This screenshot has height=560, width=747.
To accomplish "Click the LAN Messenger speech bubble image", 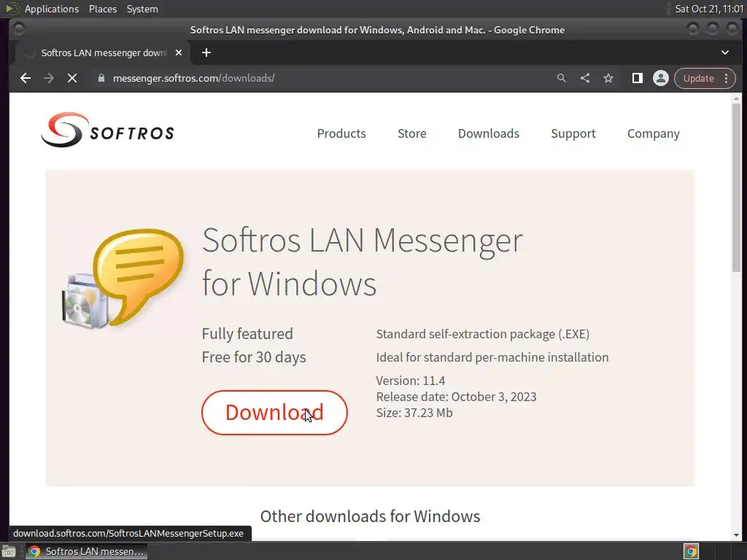I will pos(124,279).
